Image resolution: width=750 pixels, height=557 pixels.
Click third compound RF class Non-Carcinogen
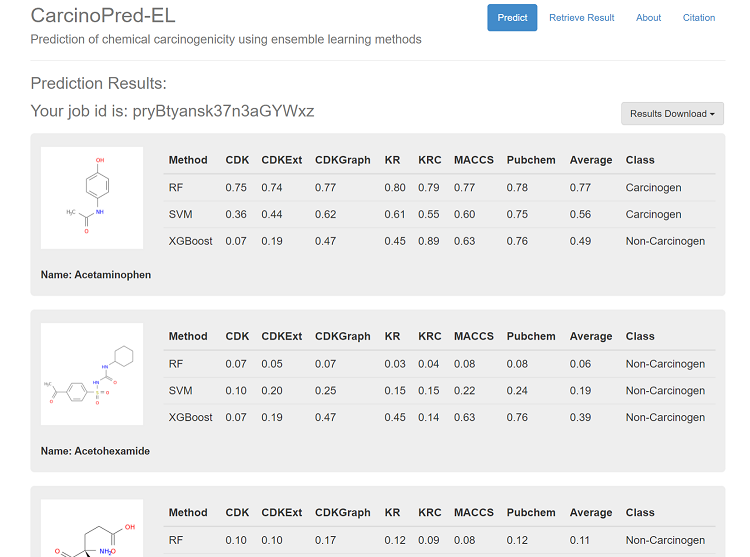coord(665,540)
